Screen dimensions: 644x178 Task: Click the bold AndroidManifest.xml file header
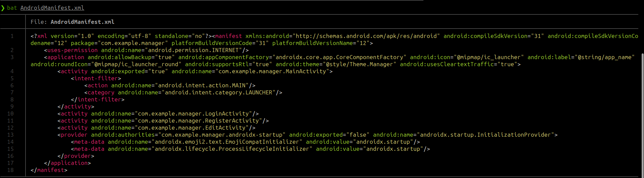(x=82, y=22)
